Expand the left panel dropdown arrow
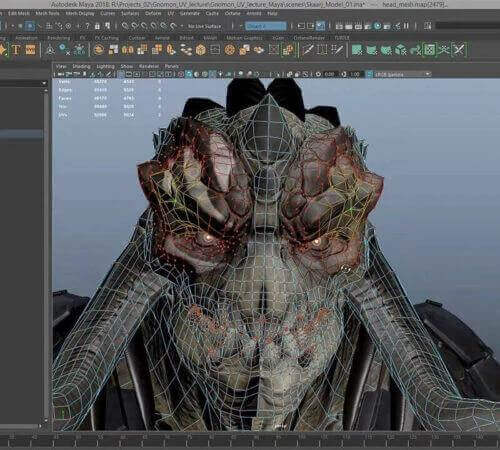 [44, 83]
